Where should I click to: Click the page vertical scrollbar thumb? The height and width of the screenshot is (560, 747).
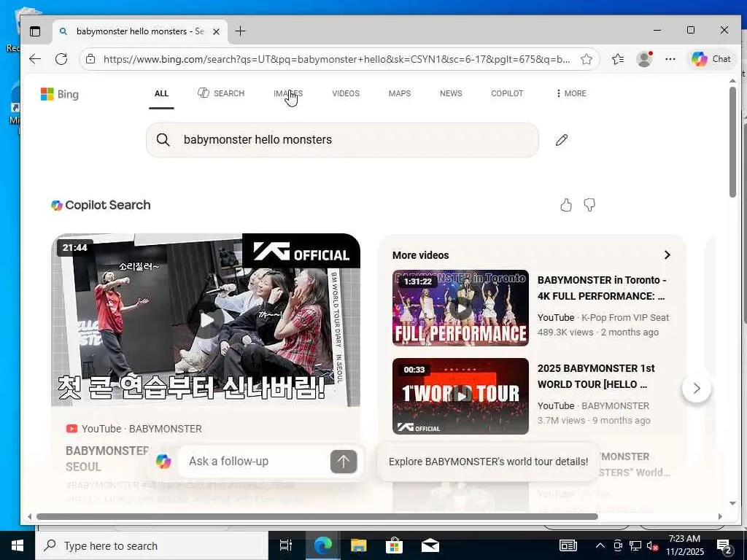[732, 142]
